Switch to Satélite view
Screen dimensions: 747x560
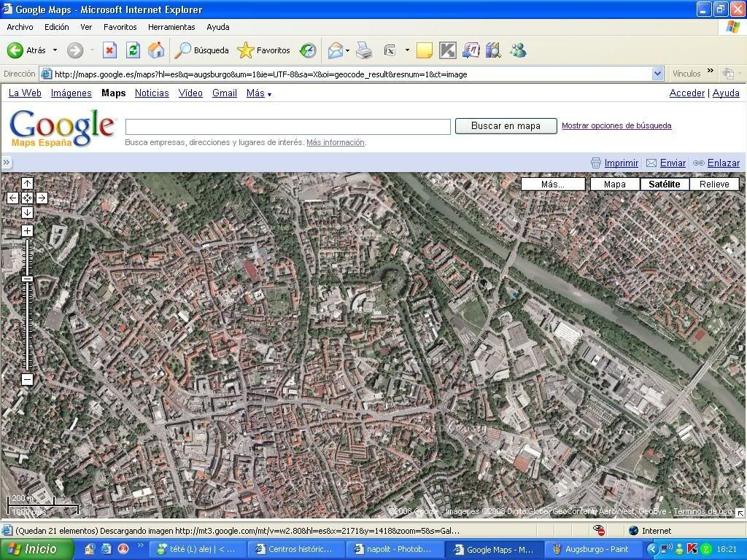(x=663, y=184)
